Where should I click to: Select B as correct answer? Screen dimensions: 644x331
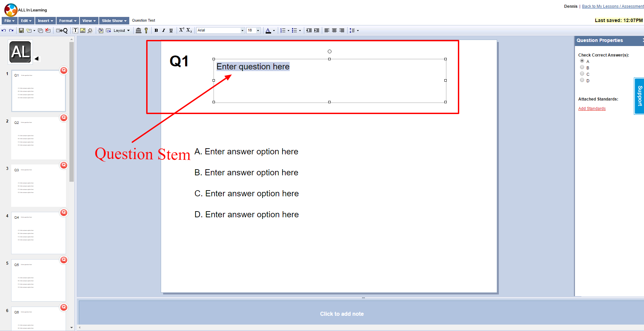point(582,67)
